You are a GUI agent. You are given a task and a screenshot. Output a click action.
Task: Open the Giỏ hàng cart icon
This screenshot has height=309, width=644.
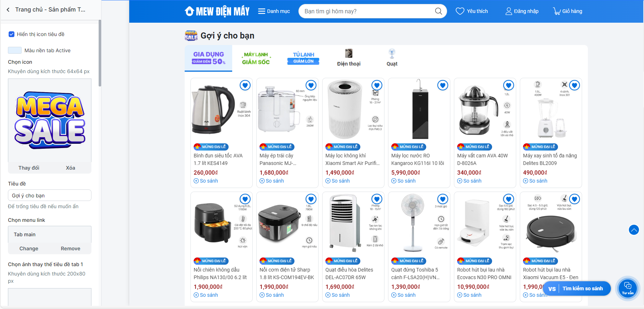point(557,11)
